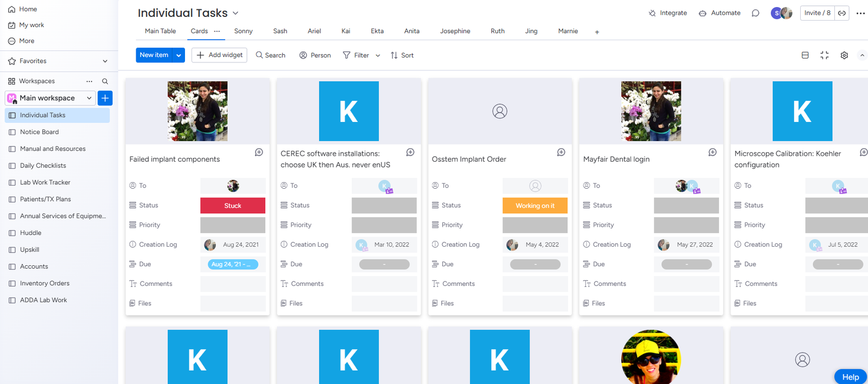
Task: Search workspaces with magnifier icon
Action: [x=105, y=81]
